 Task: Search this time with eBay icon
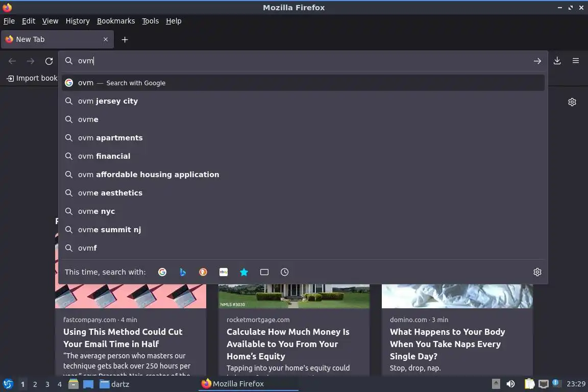224,272
